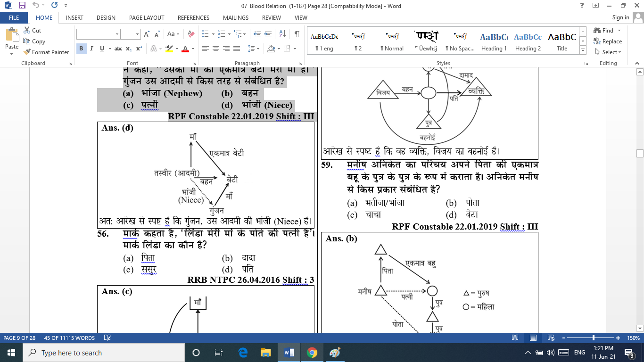Open the Change Case dropdown

coord(173,34)
